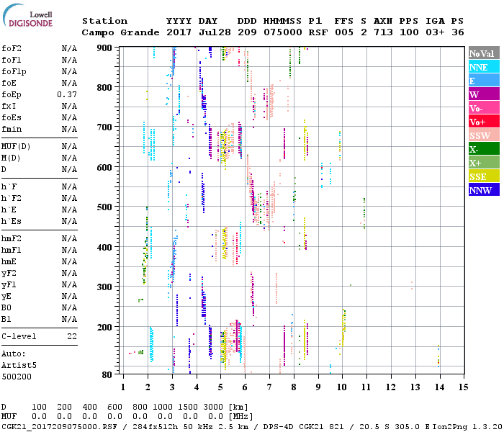
Task: Select the Vo- pink legend entry
Action: (x=483, y=108)
